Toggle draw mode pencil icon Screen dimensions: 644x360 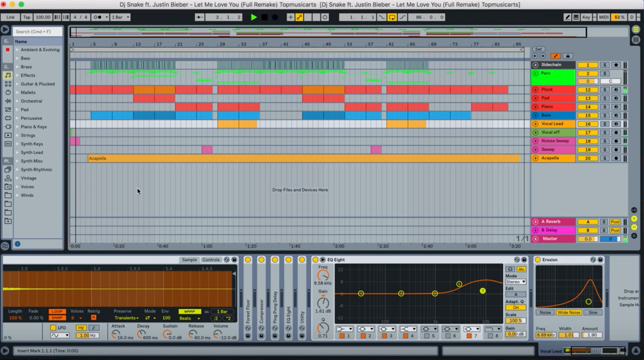[x=568, y=17]
